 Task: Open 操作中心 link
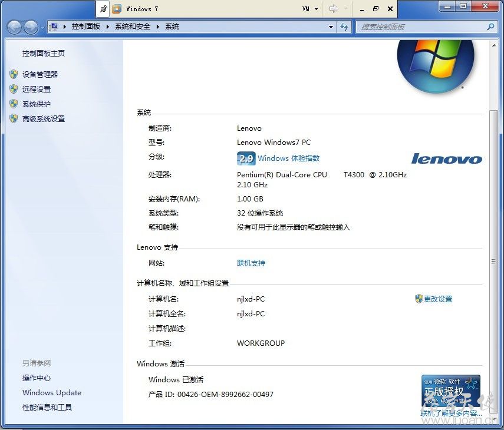37,378
